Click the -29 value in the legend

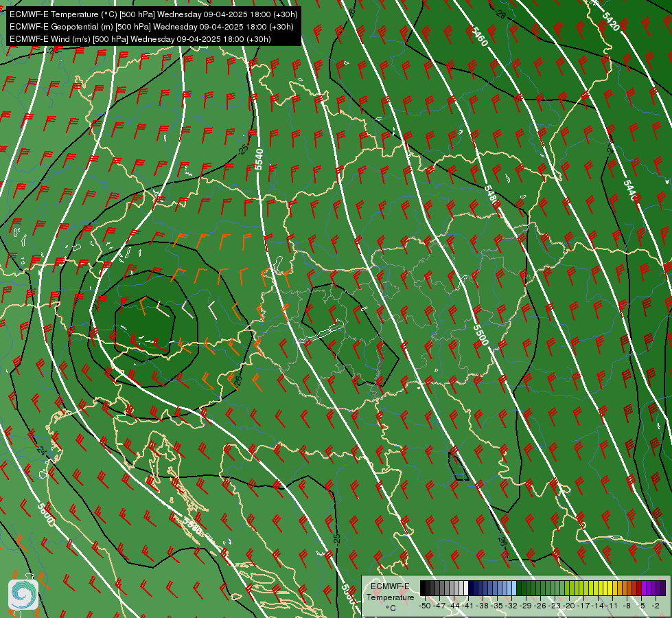click(525, 606)
